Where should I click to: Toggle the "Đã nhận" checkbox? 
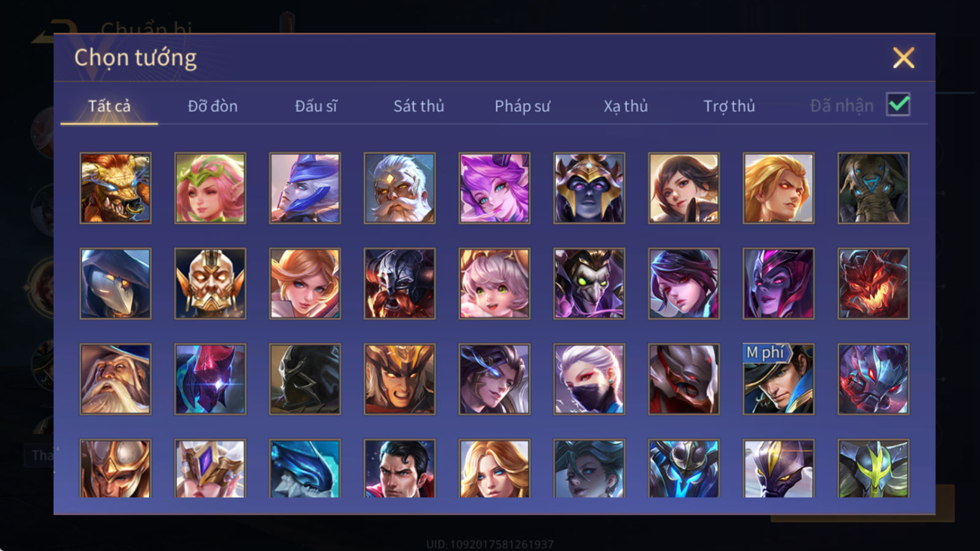click(x=898, y=105)
